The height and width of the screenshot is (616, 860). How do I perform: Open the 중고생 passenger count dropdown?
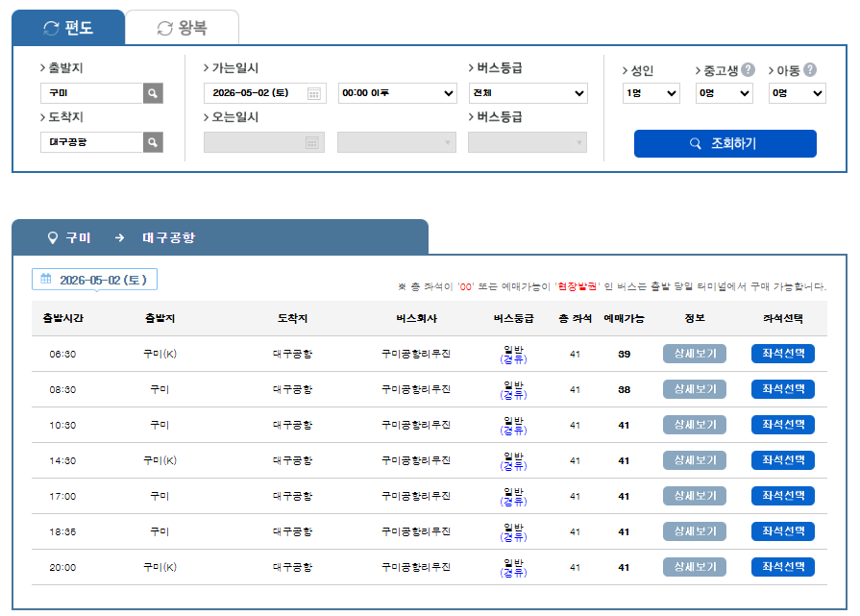[x=724, y=93]
